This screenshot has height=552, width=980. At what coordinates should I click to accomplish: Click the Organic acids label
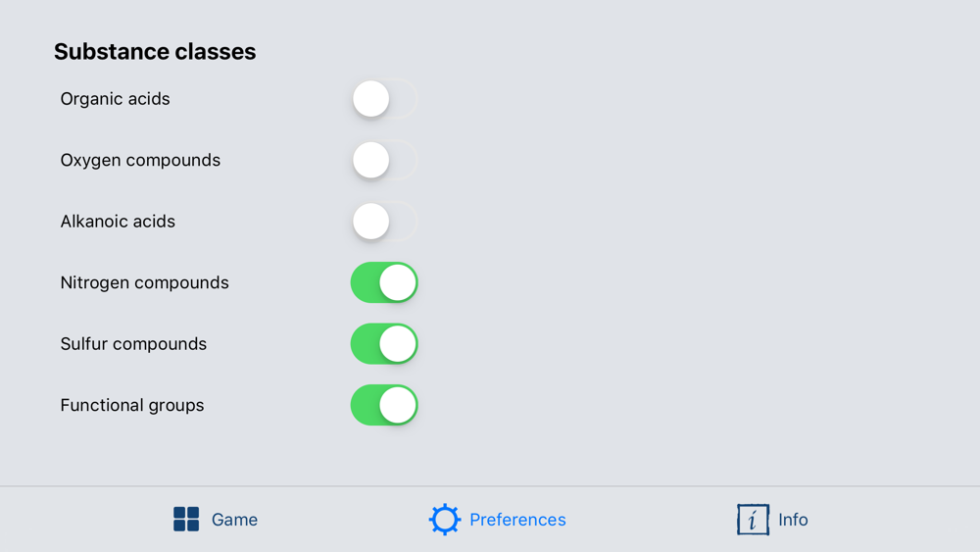115,99
